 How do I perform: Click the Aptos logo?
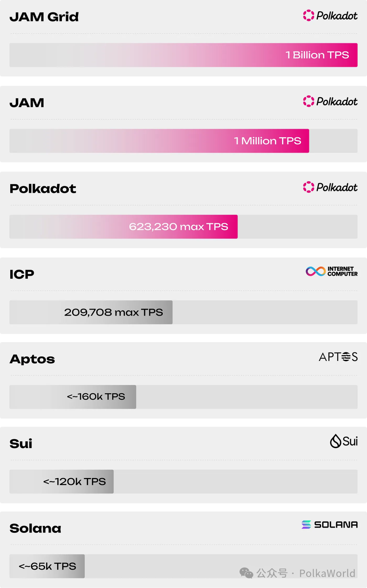coord(338,357)
